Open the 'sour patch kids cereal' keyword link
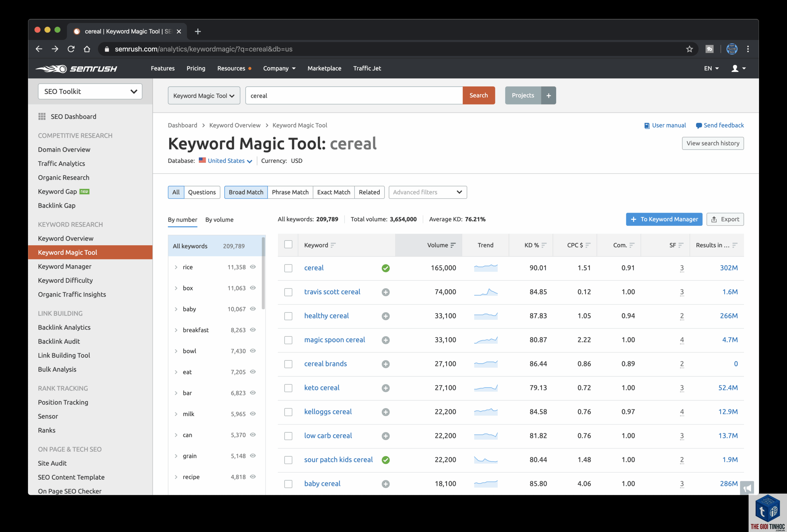787x532 pixels. (338, 460)
